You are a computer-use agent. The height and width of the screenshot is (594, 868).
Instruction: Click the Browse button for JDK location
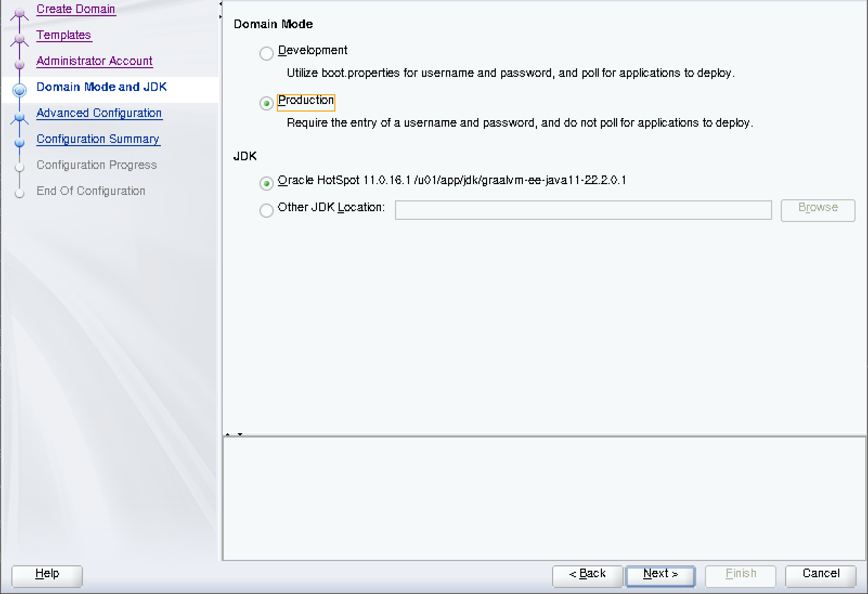pos(818,210)
